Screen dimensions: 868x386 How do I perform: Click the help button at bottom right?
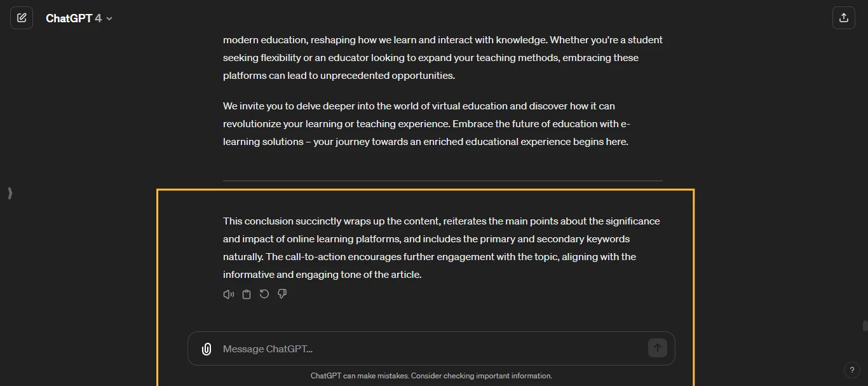pos(852,370)
